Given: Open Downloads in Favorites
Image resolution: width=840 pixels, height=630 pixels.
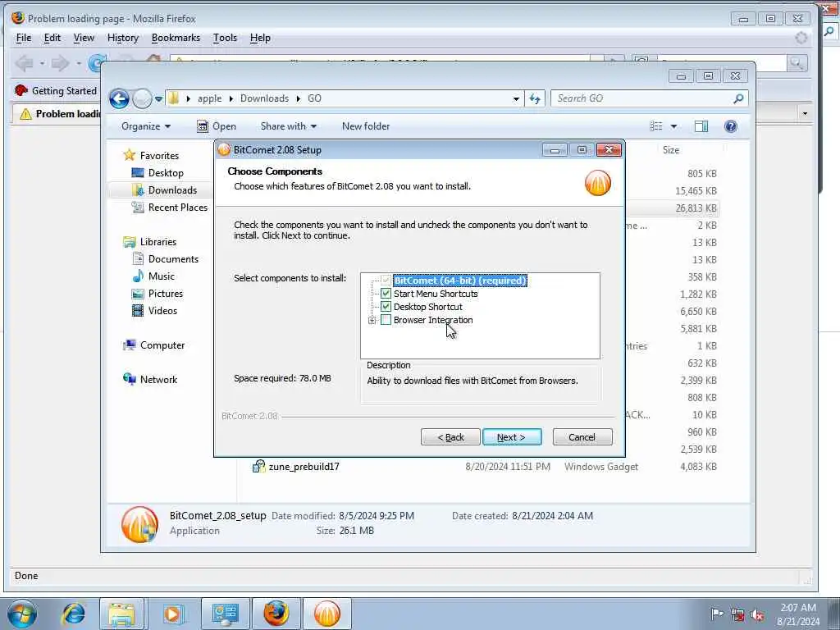Looking at the screenshot, I should pos(172,190).
